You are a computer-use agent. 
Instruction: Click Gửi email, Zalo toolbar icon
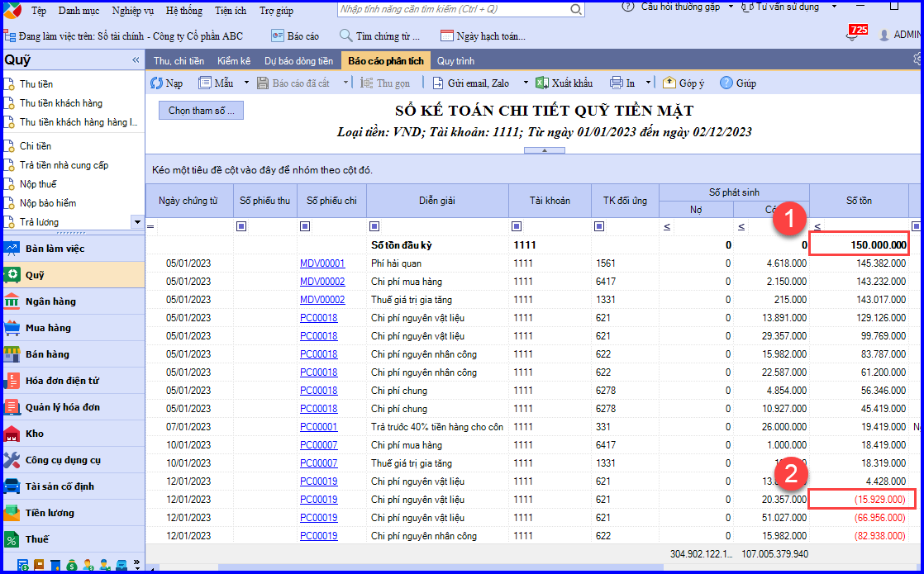click(438, 83)
